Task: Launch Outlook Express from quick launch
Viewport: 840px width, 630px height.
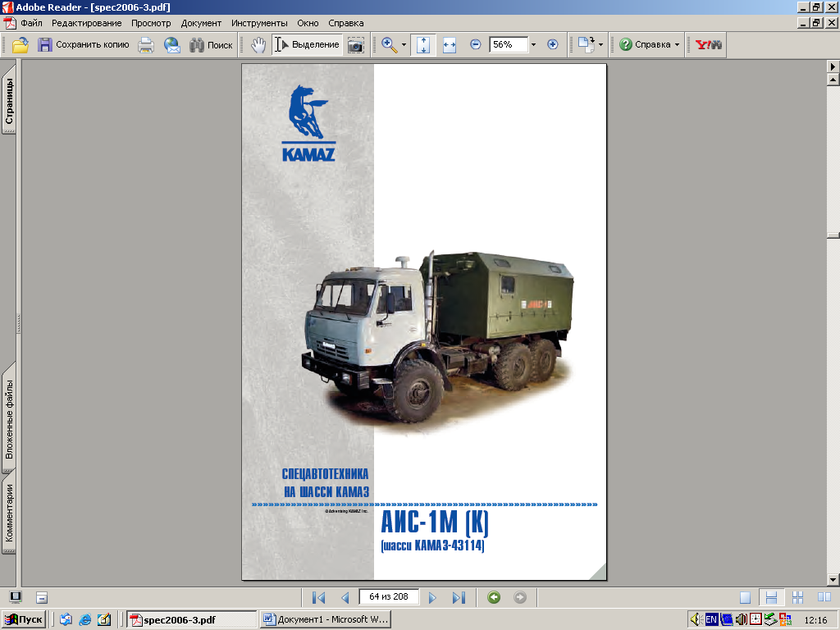Action: (66, 620)
